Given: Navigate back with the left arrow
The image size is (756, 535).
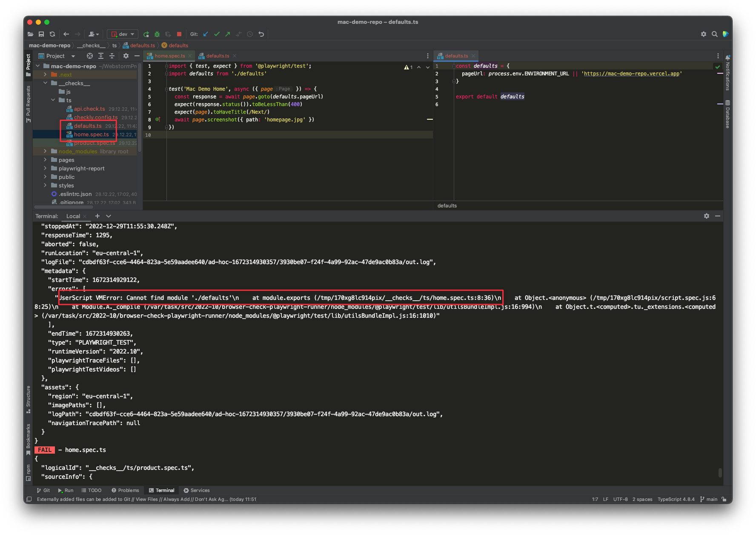Looking at the screenshot, I should 66,34.
